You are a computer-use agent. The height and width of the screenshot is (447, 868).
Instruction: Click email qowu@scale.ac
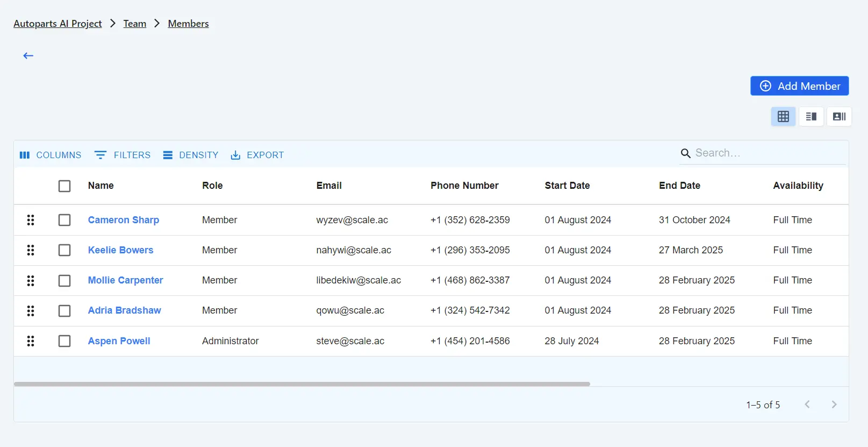(x=350, y=310)
